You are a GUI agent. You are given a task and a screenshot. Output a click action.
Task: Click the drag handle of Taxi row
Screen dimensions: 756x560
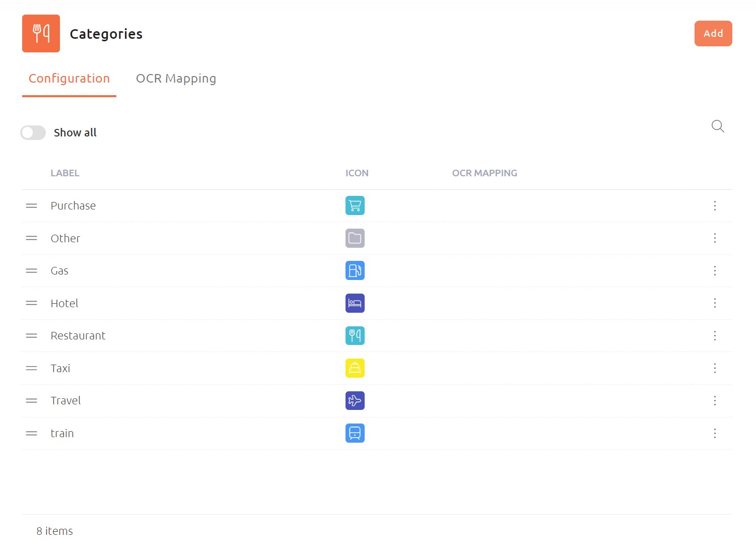pyautogui.click(x=32, y=368)
